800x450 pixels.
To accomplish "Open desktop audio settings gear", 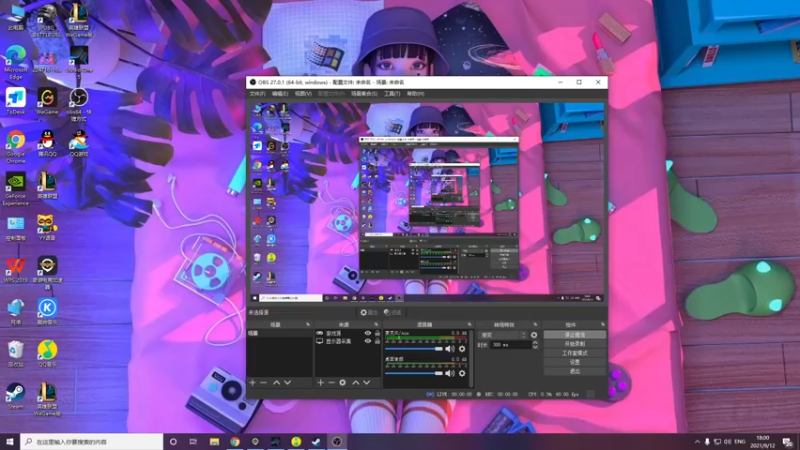I will tap(462, 373).
